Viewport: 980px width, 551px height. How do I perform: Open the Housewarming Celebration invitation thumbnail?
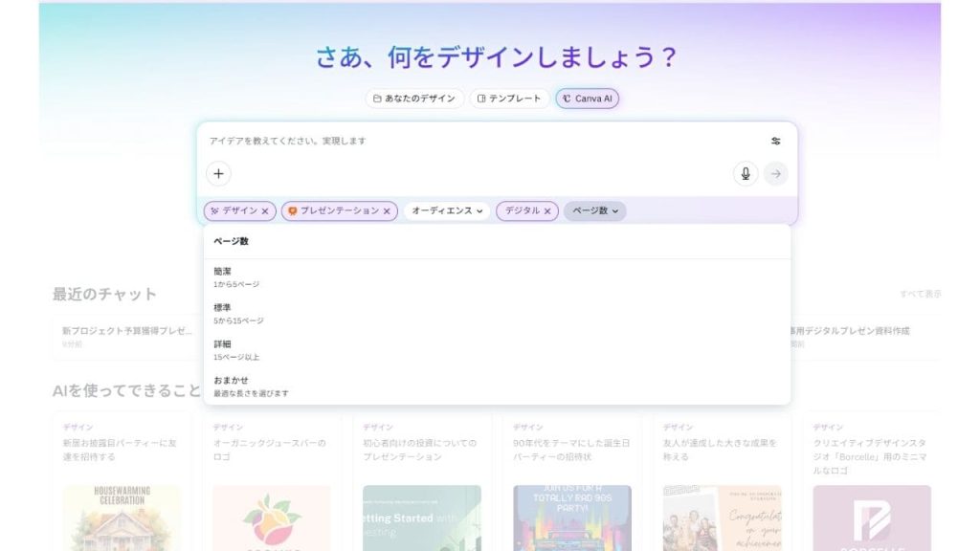(x=122, y=518)
